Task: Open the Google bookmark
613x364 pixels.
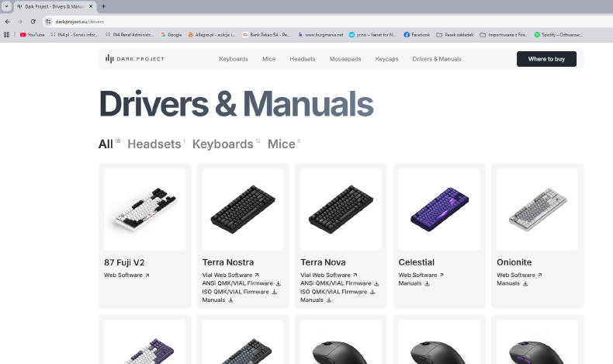Action: (171, 35)
